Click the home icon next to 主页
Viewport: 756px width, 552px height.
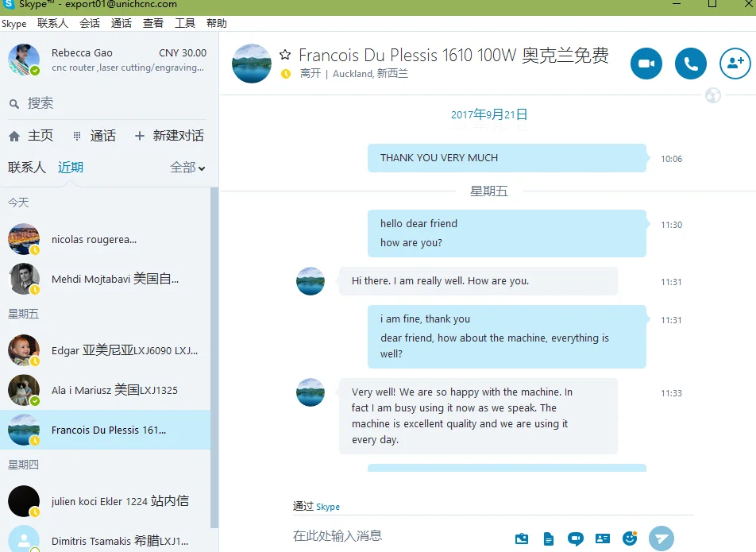point(14,137)
